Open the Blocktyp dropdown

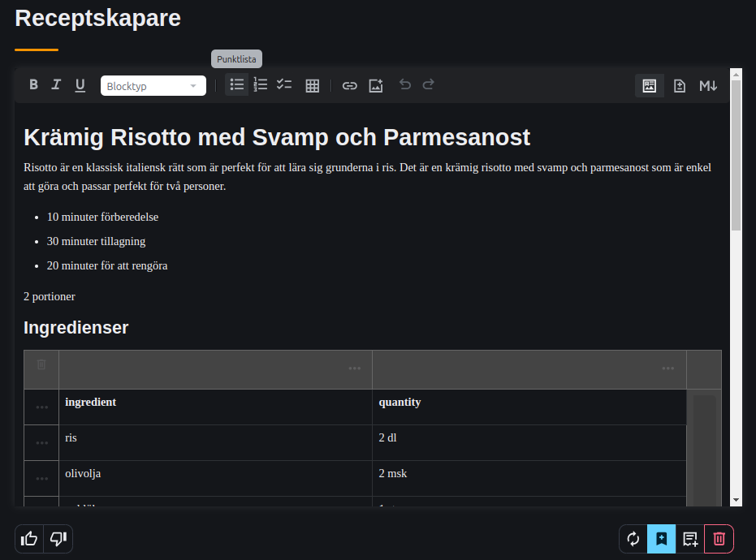153,86
